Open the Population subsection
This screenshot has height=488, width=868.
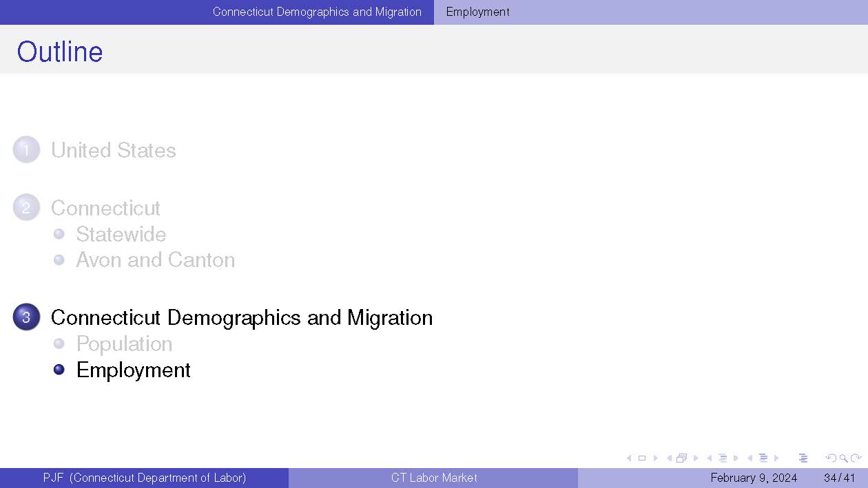125,343
